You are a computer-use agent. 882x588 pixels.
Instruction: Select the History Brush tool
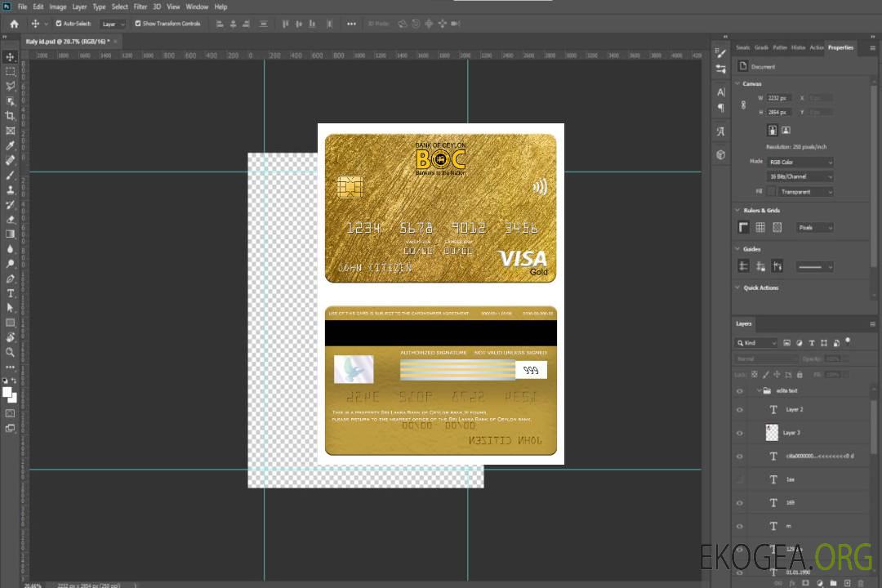pyautogui.click(x=10, y=205)
